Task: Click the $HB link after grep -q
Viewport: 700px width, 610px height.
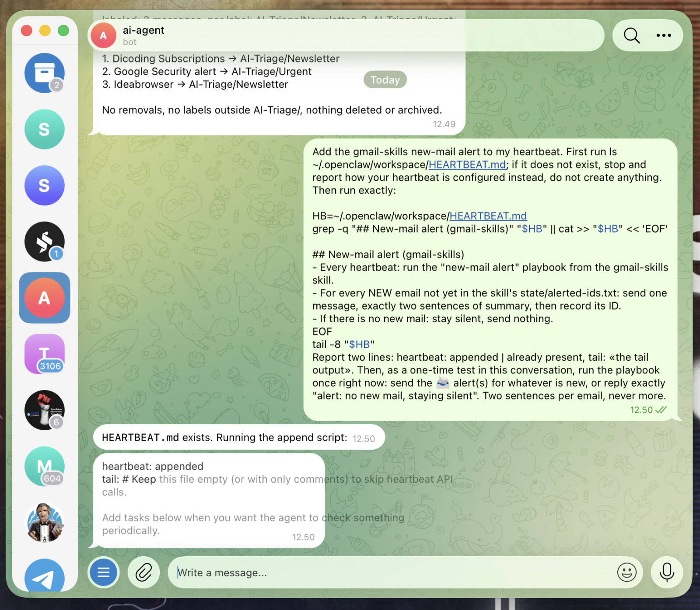Action: click(x=532, y=229)
